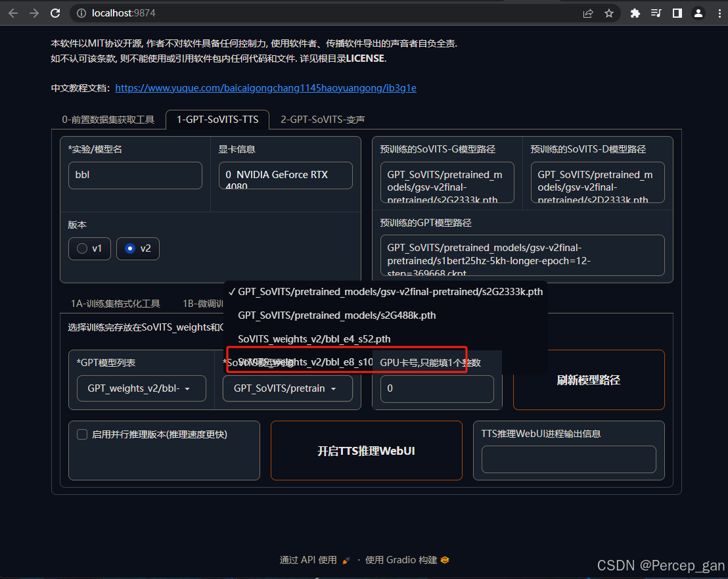
Task: Choose s2G2333k.pth option in dropdown list
Action: coord(386,292)
